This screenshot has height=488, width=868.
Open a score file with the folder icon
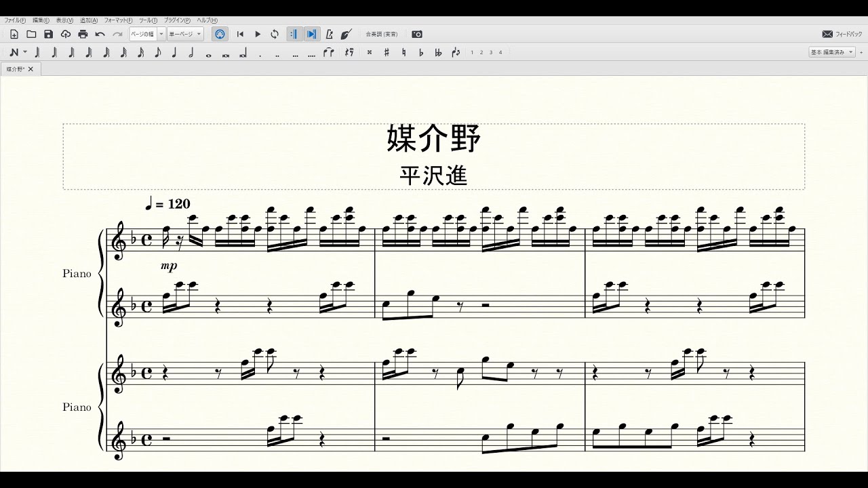[x=31, y=34]
